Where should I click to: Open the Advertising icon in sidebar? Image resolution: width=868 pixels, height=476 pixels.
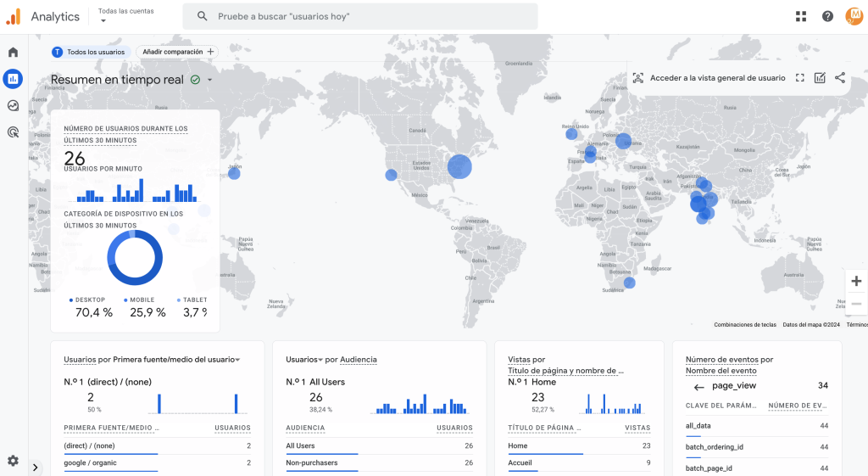(x=13, y=132)
